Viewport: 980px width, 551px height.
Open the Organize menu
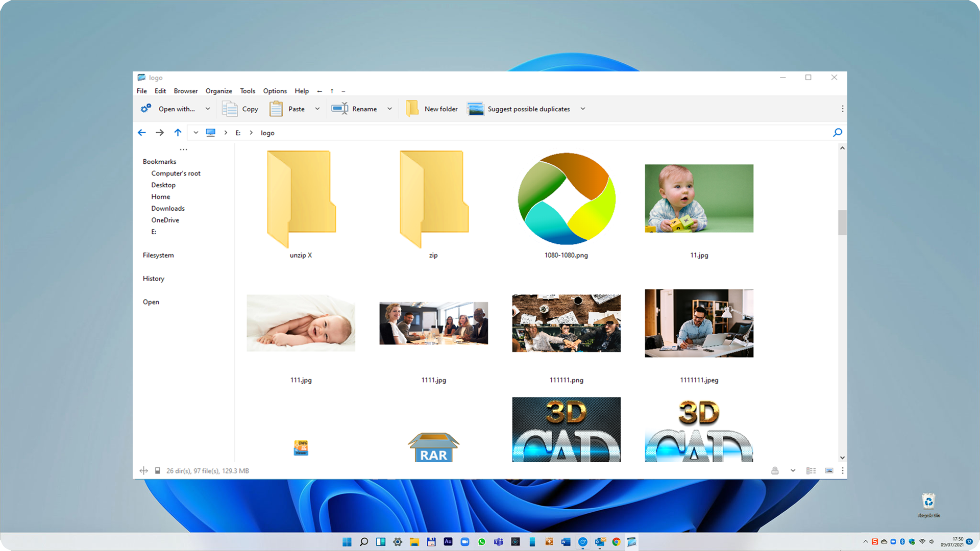(x=218, y=91)
